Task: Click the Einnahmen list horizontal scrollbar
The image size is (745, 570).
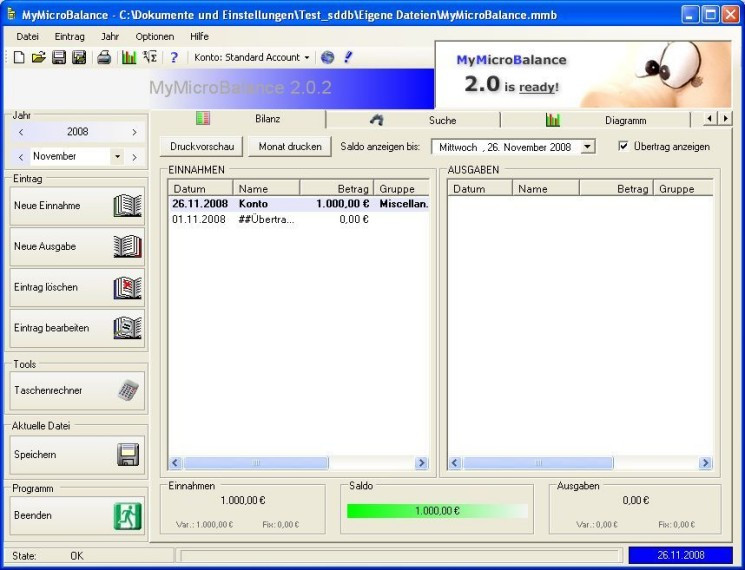Action: tap(298, 463)
